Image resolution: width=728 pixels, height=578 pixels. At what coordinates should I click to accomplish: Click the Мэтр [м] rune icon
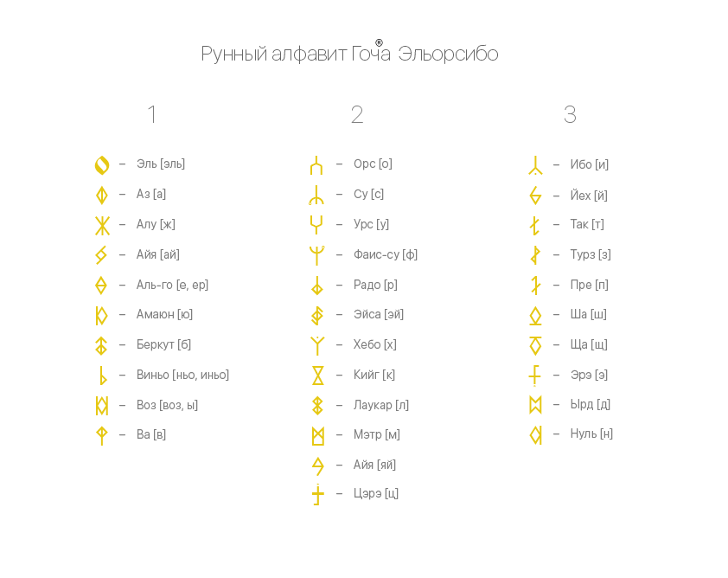pyautogui.click(x=317, y=436)
